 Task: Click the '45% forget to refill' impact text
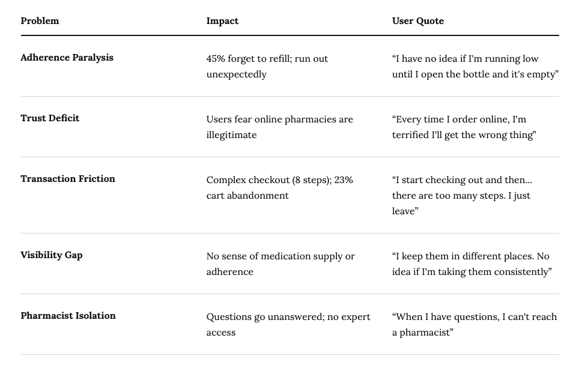[x=267, y=66]
